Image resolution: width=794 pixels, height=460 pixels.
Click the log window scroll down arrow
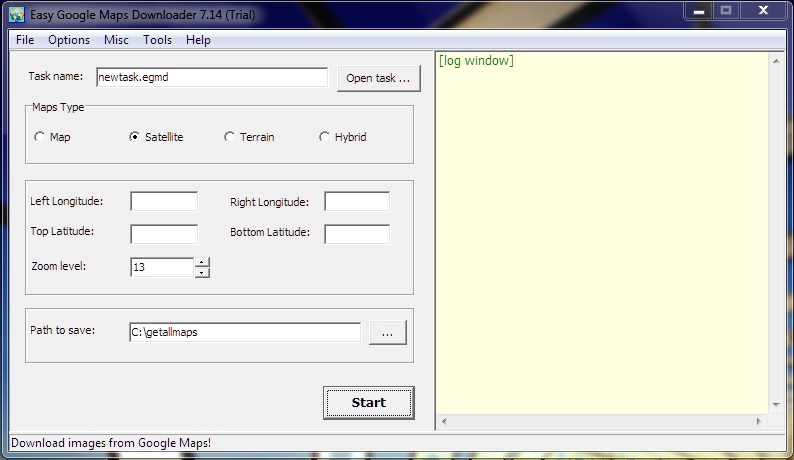[x=776, y=405]
